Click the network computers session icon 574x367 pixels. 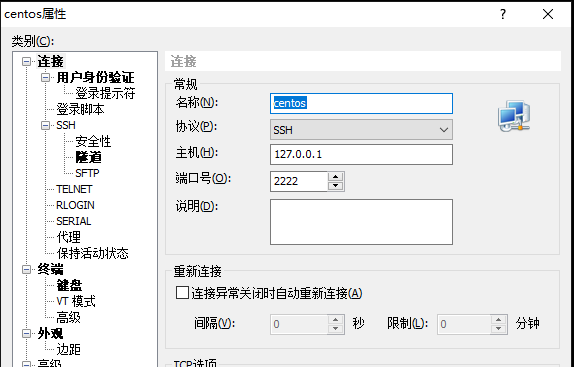(x=514, y=116)
